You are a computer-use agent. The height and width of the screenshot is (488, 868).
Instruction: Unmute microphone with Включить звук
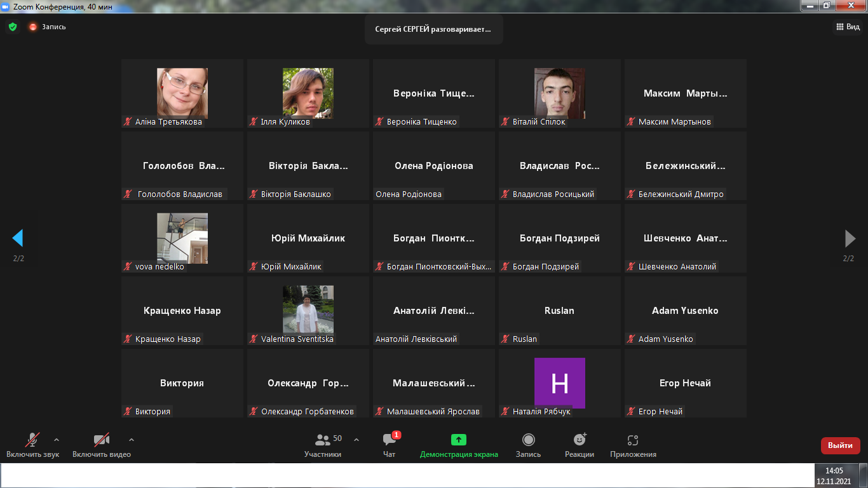[32, 445]
